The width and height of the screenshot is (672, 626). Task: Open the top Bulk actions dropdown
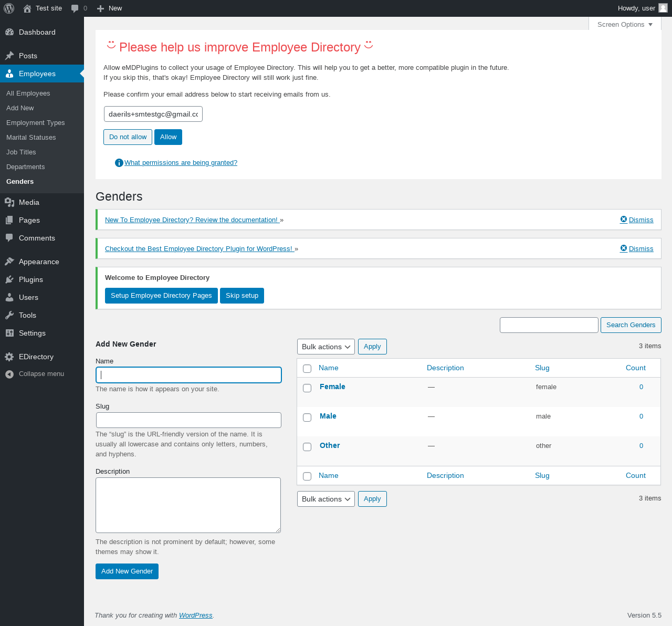[326, 347]
